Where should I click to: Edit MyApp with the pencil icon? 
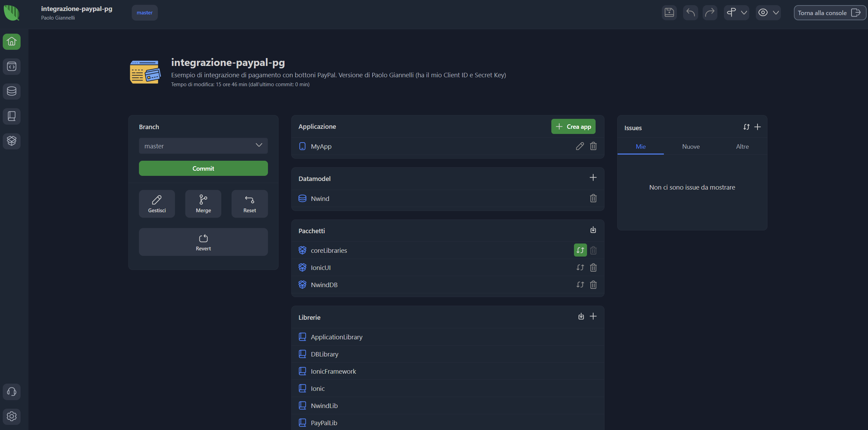tap(580, 146)
